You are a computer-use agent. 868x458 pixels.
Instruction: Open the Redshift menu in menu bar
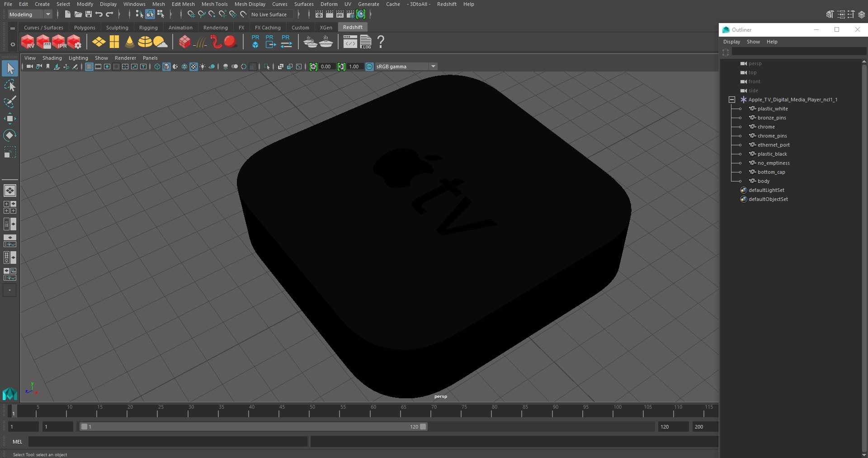pos(446,4)
